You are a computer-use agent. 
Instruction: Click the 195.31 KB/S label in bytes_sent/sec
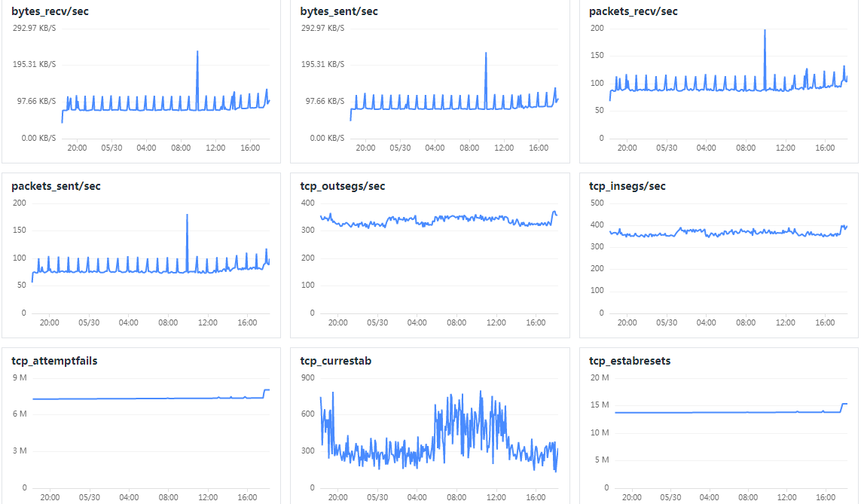click(x=322, y=65)
